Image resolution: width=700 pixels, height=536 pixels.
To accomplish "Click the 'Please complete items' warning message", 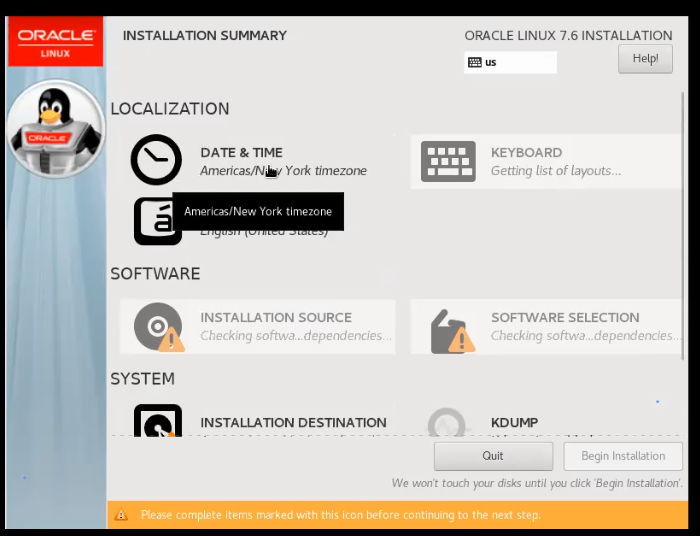I will click(x=341, y=515).
